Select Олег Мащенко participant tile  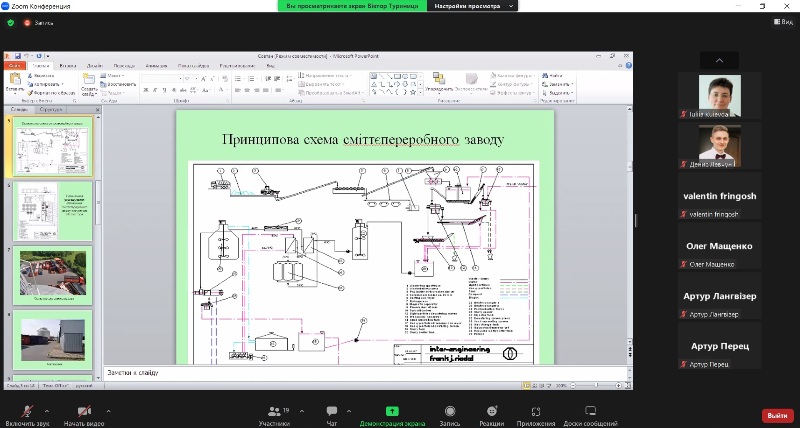coord(719,246)
